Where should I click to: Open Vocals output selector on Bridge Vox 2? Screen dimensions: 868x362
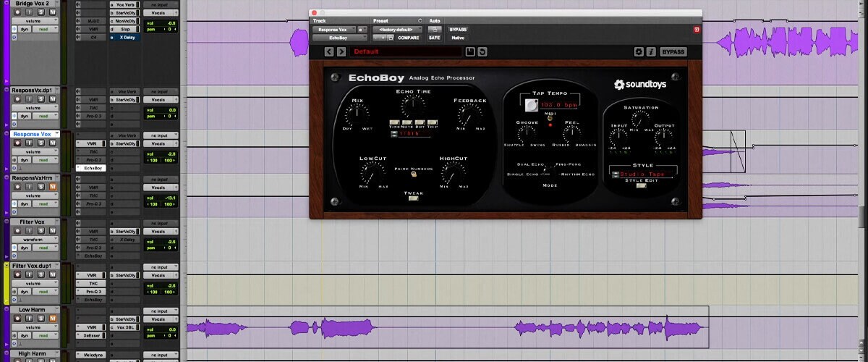click(161, 13)
